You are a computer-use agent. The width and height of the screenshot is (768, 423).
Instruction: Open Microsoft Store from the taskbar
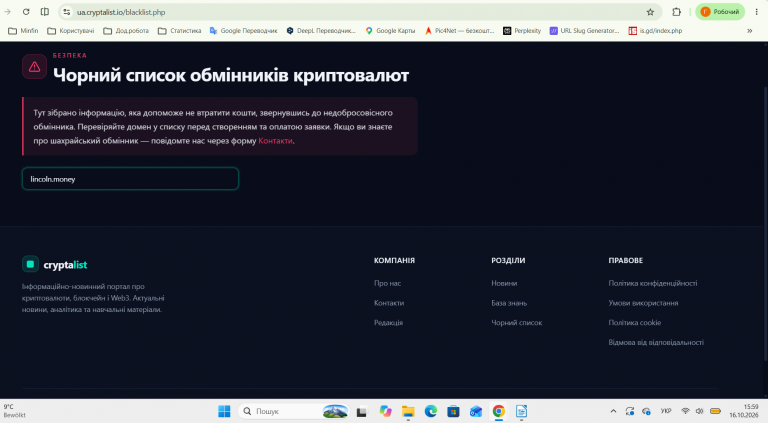click(x=453, y=411)
